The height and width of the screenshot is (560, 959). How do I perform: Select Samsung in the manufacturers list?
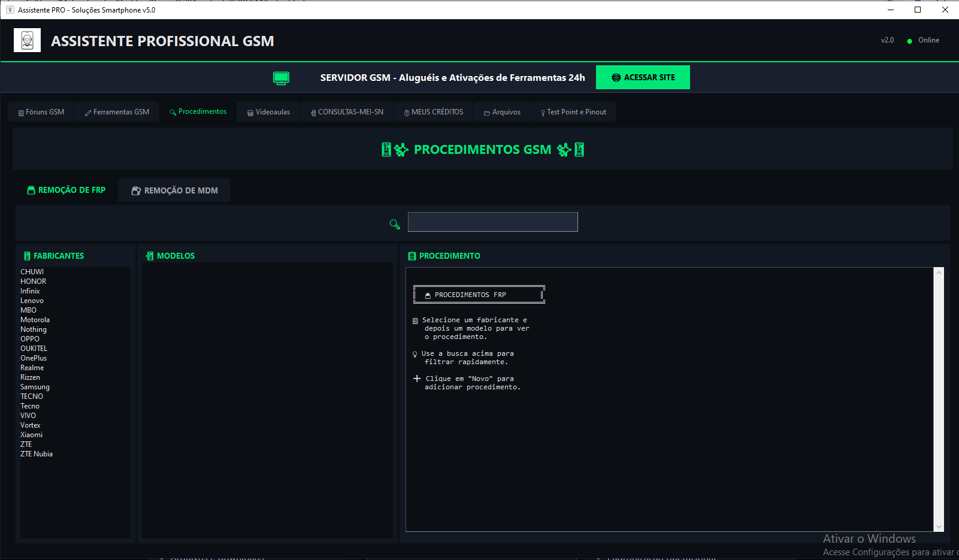pos(35,387)
